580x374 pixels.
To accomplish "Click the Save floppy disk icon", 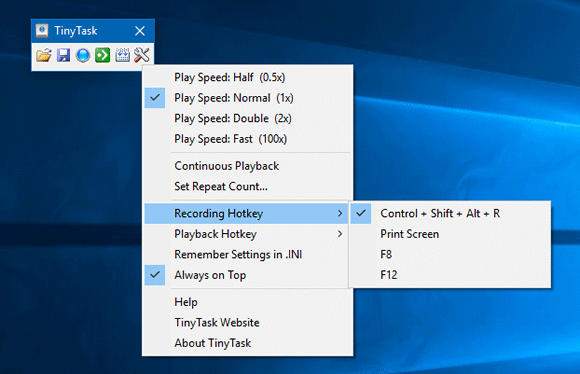I will click(63, 55).
